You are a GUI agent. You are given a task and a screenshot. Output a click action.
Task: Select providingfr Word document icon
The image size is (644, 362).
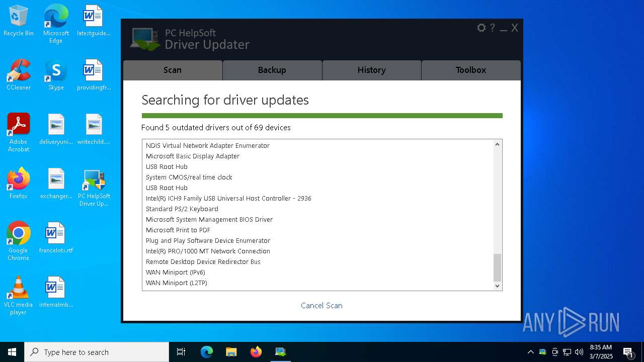pyautogui.click(x=94, y=75)
